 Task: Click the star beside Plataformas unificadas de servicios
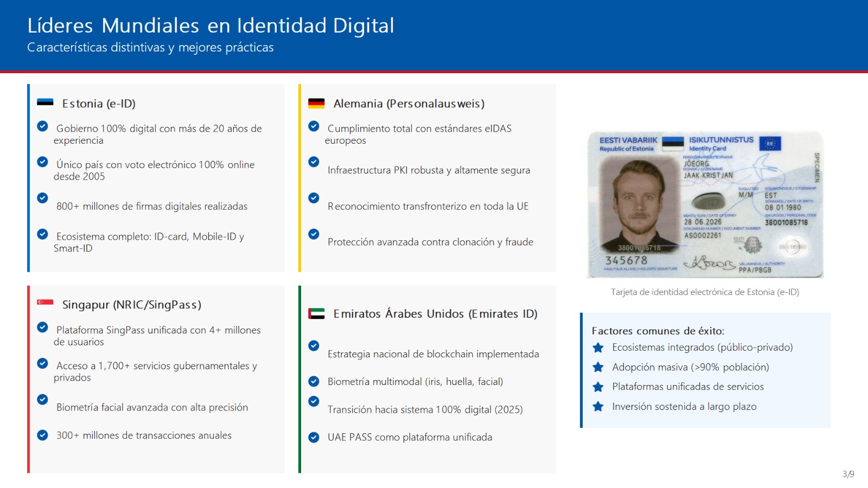pyautogui.click(x=598, y=387)
